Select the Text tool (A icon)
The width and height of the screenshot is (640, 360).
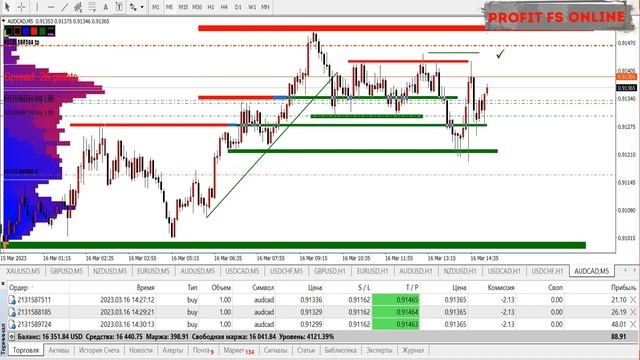(x=105, y=7)
